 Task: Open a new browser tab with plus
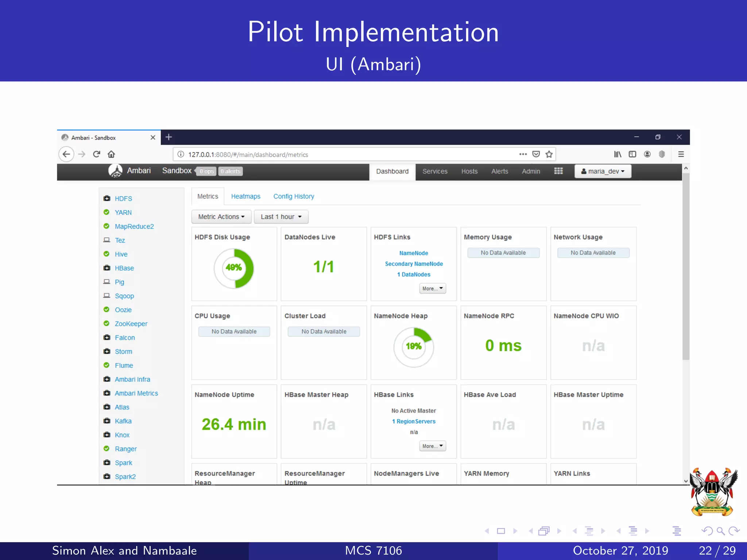[x=169, y=137]
